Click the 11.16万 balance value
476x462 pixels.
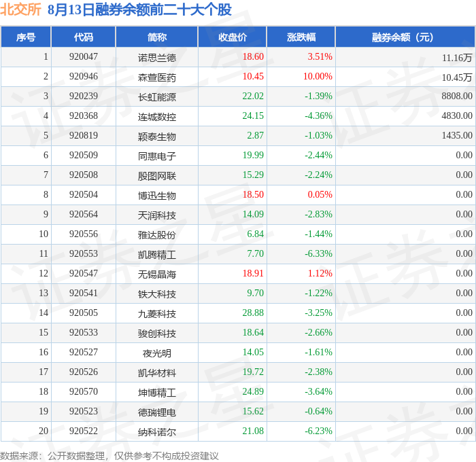pyautogui.click(x=457, y=57)
